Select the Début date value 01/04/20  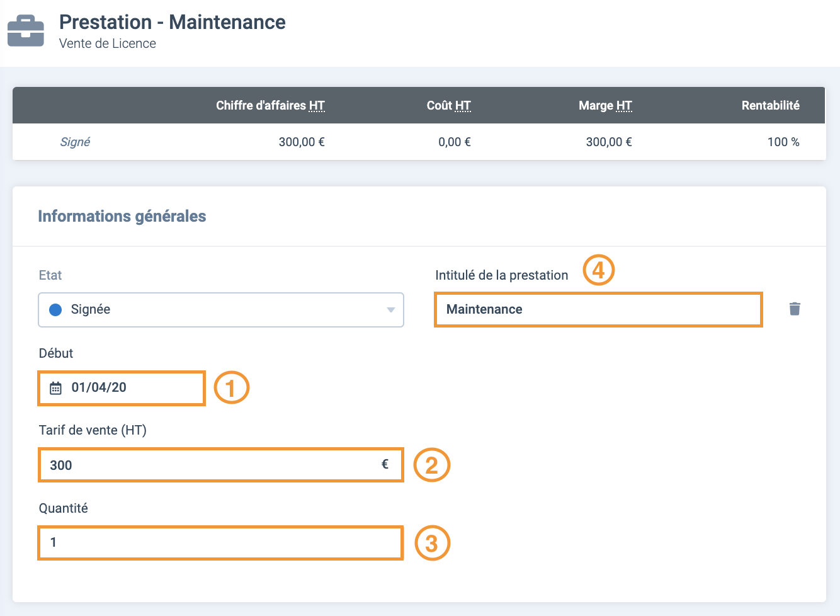point(99,388)
